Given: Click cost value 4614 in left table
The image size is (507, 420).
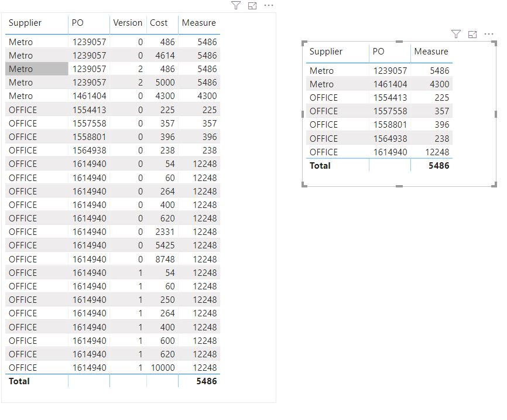Looking at the screenshot, I should [165, 56].
